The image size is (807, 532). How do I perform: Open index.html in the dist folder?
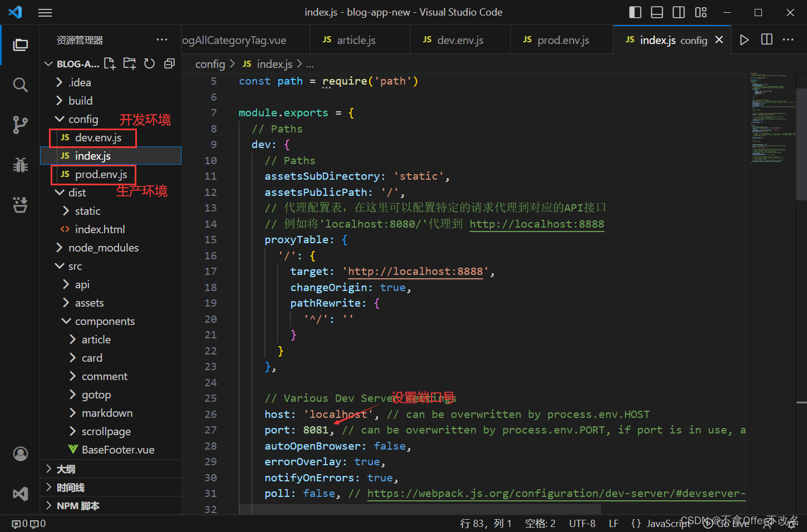(x=111, y=229)
